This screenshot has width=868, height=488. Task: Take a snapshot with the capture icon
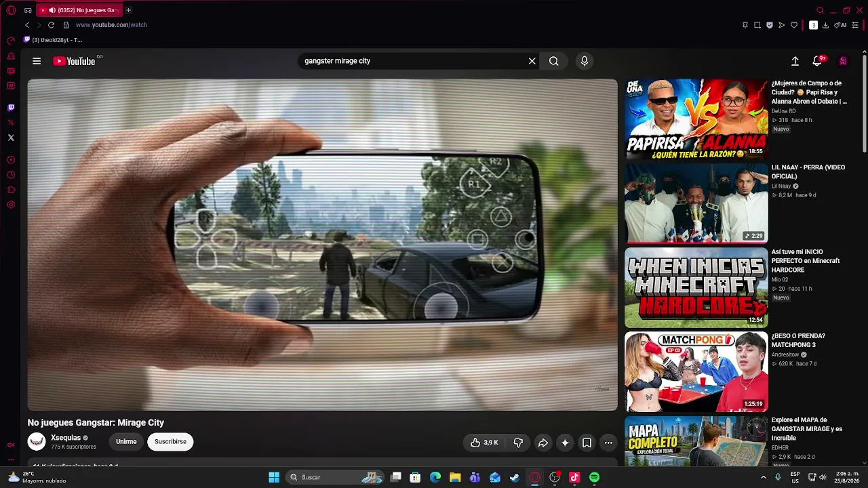[x=757, y=25]
